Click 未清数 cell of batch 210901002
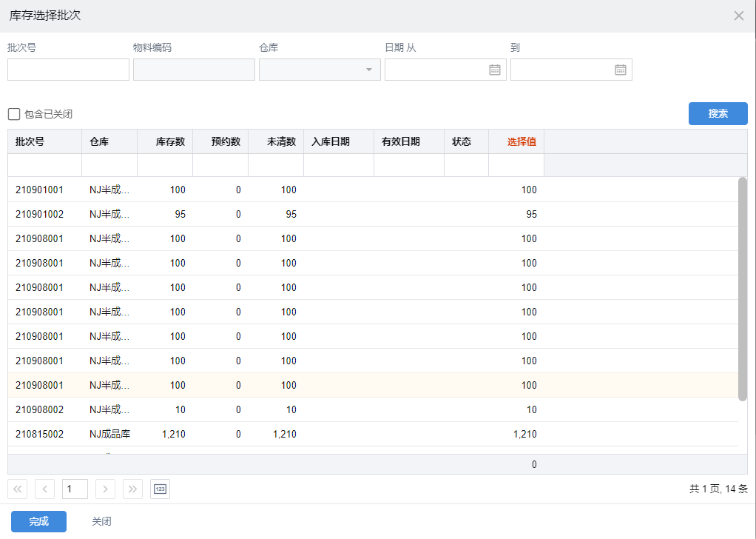The height and width of the screenshot is (539, 756). pos(276,214)
